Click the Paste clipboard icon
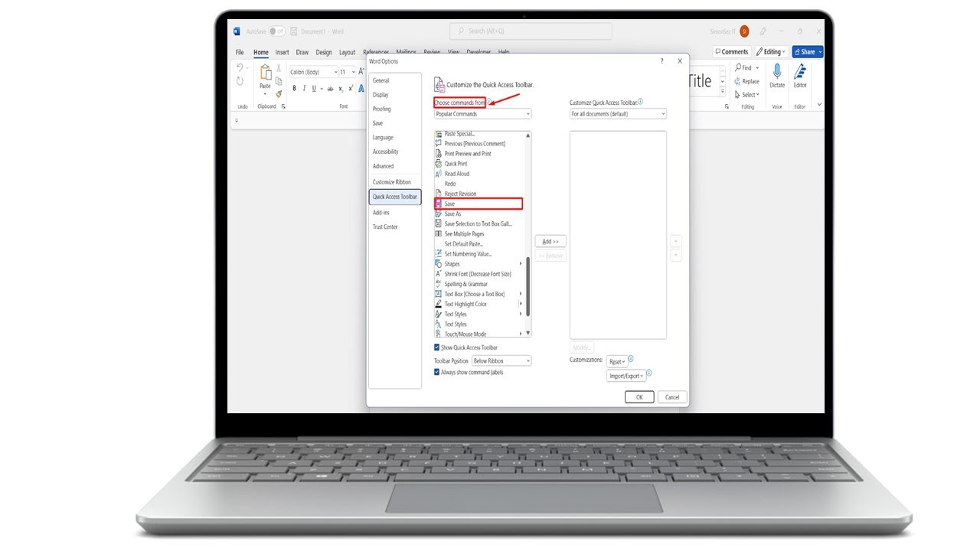The width and height of the screenshot is (980, 551). point(266,73)
